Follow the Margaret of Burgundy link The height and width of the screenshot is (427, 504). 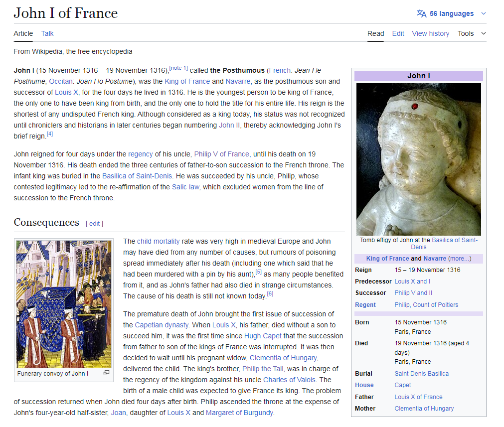239,413
